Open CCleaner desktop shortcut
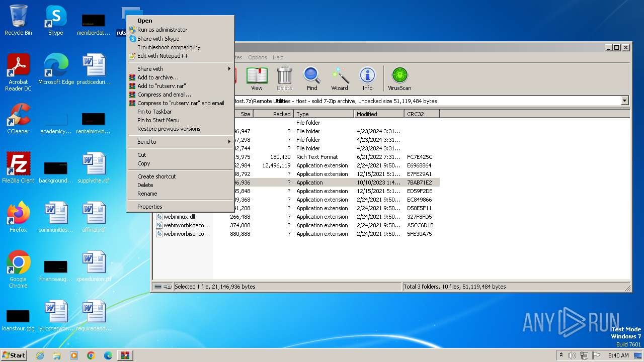The height and width of the screenshot is (362, 644). [x=18, y=119]
